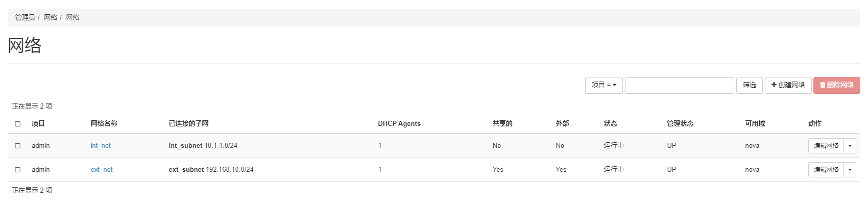Click the filter text input field
This screenshot has width=868, height=209.
(679, 85)
